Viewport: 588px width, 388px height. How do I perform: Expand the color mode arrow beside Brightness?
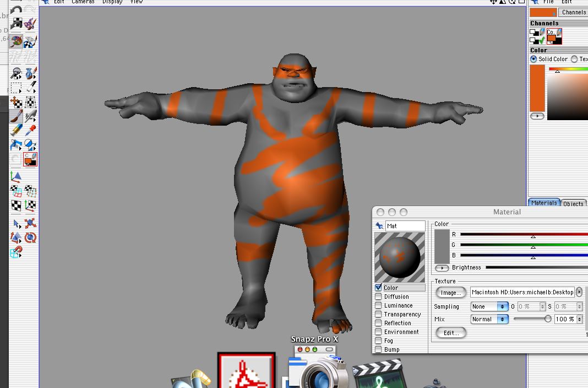pos(442,268)
